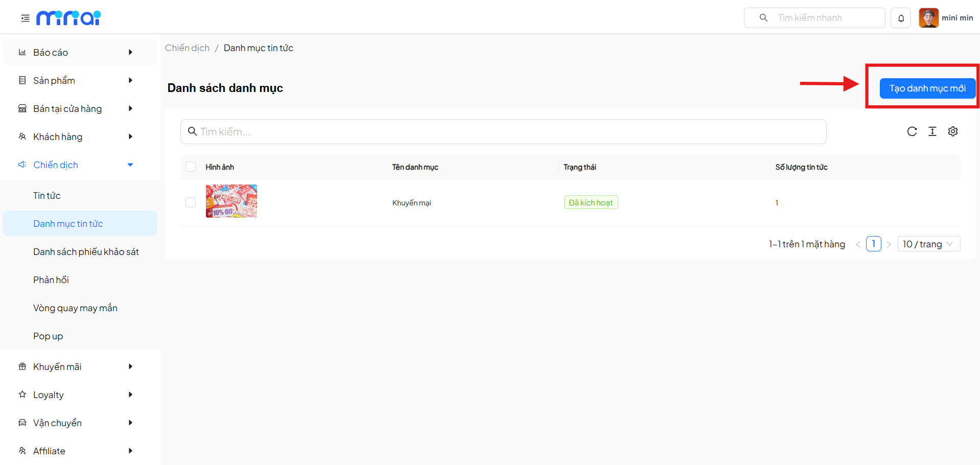
Task: Focus the Tìm kiếm search field
Action: [x=503, y=132]
